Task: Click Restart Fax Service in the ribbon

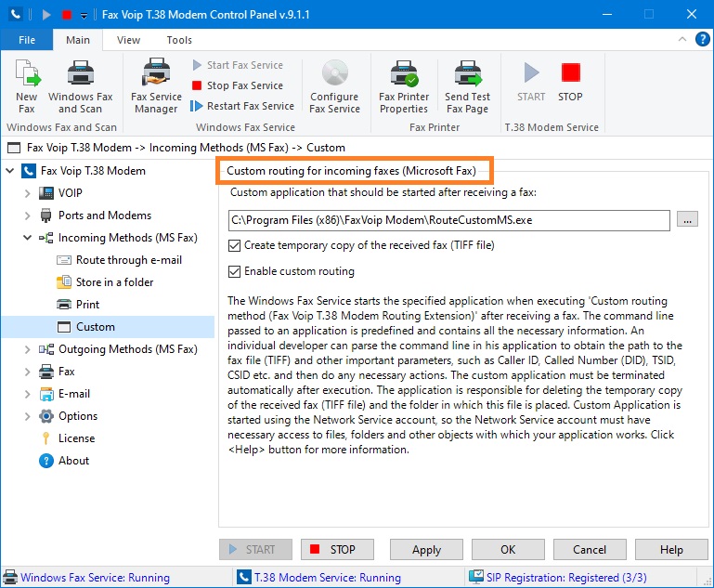Action: coord(242,106)
